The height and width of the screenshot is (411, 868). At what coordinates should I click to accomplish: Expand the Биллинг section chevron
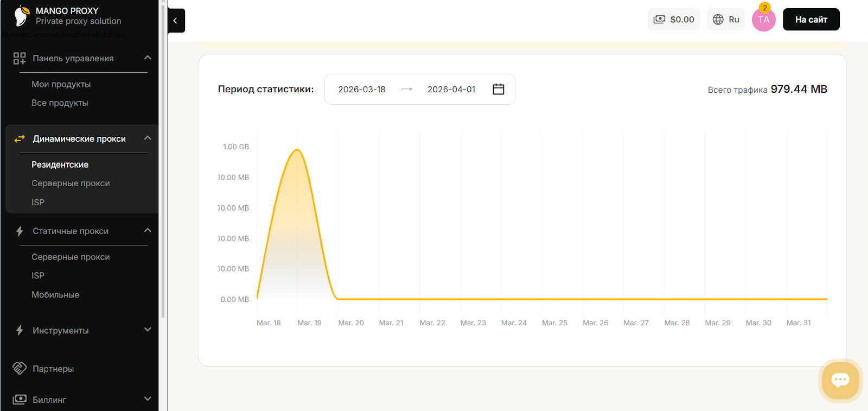pyautogui.click(x=148, y=399)
